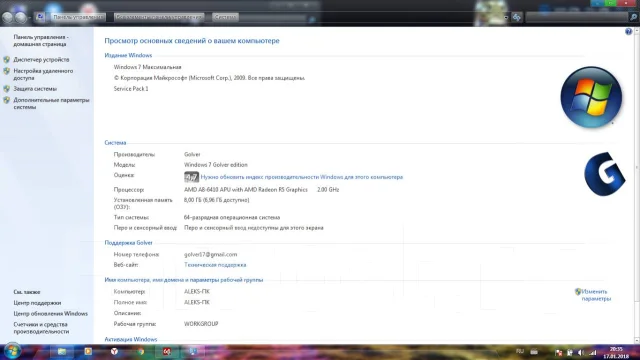The width and height of the screenshot is (640, 360).
Task: Open the red application taskbar icon
Action: 167,351
